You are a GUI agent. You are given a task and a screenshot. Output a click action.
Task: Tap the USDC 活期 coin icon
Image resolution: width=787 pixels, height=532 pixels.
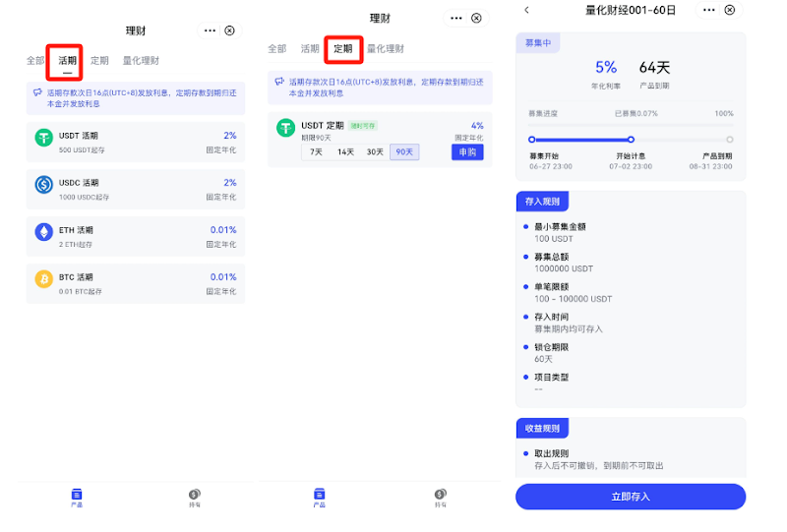pyautogui.click(x=44, y=185)
